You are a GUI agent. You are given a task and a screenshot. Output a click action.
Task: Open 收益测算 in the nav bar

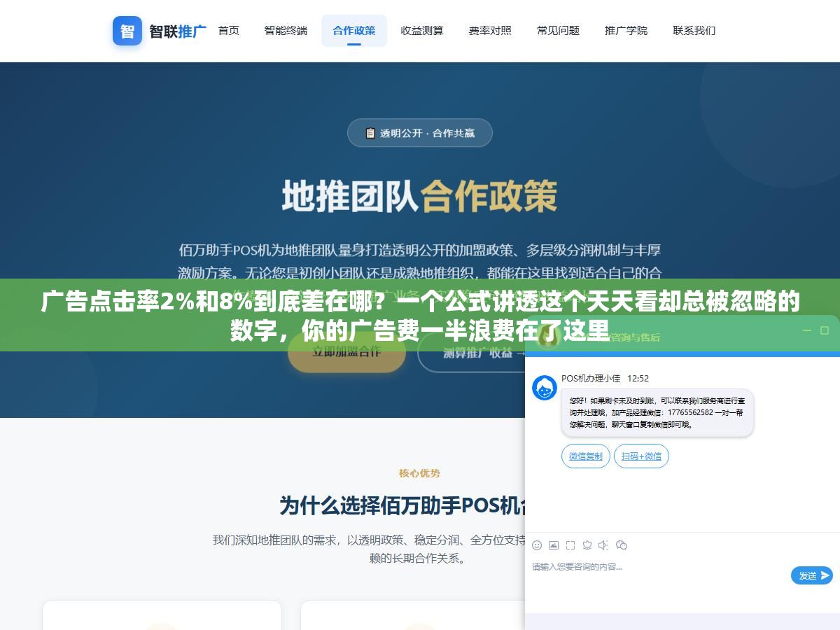422,31
